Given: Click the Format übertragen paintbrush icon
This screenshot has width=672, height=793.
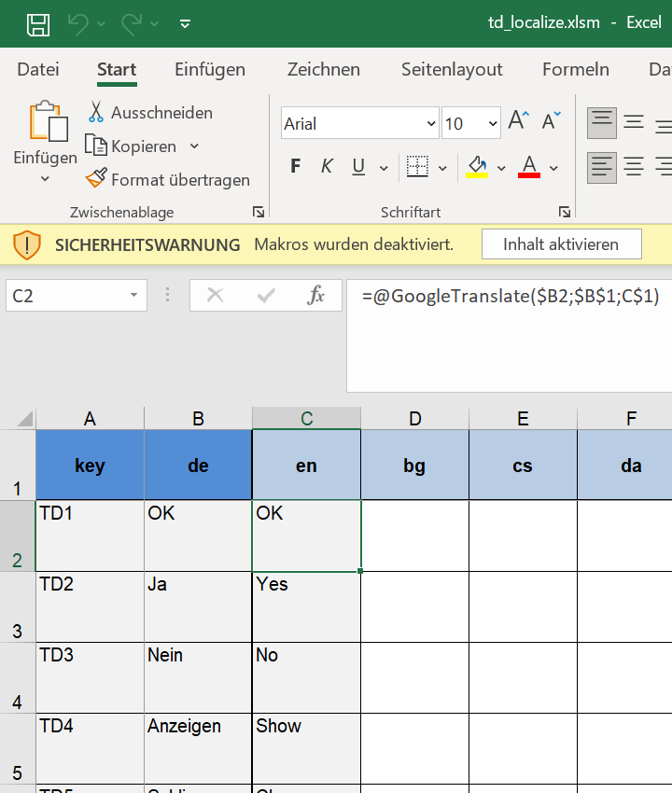Looking at the screenshot, I should tap(96, 178).
